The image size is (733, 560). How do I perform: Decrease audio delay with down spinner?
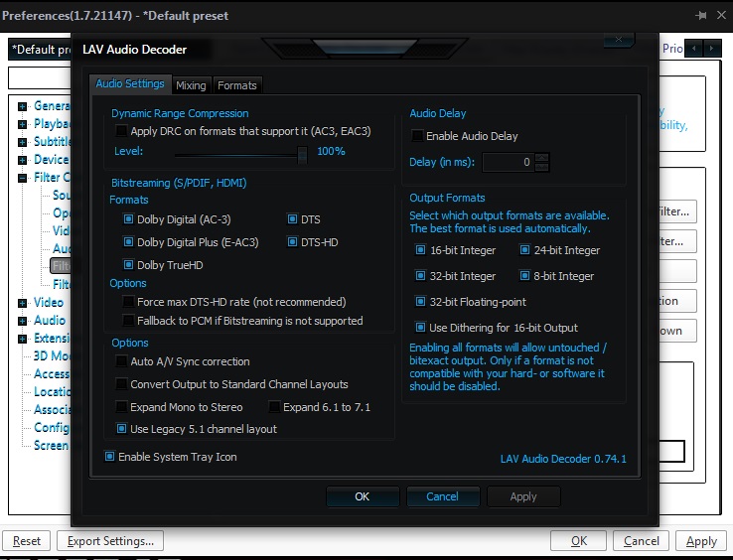[541, 167]
